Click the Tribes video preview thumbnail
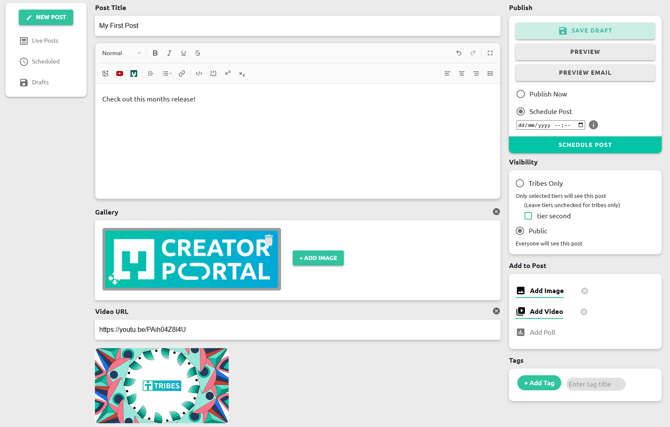The image size is (670, 427). (x=162, y=386)
